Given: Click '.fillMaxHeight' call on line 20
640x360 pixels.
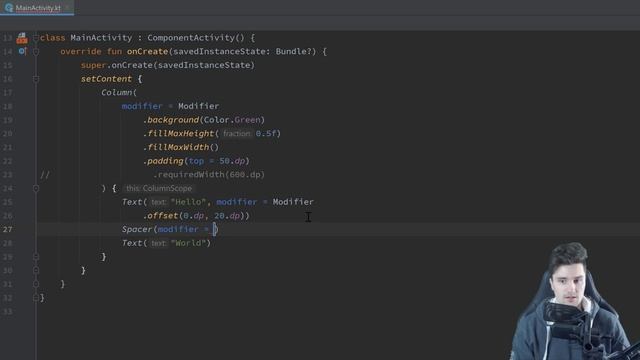Looking at the screenshot, I should pyautogui.click(x=178, y=134).
